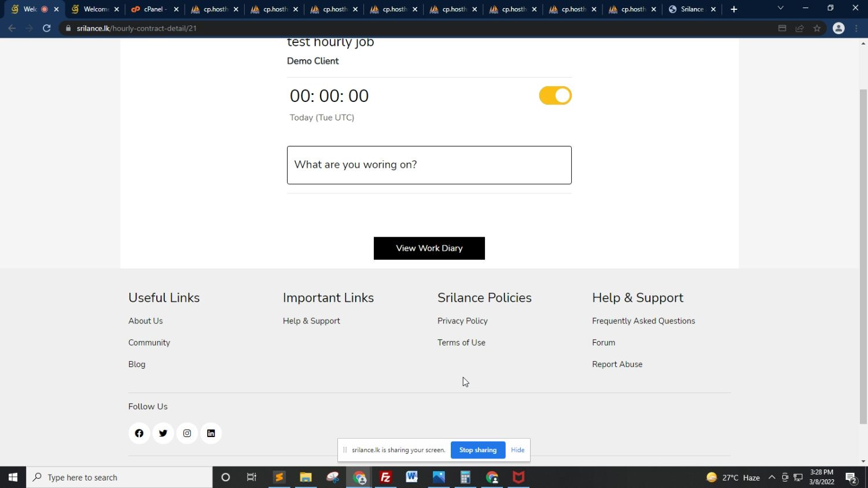Click the page vertical scrollbar thumb
The image size is (868, 488).
click(x=863, y=255)
